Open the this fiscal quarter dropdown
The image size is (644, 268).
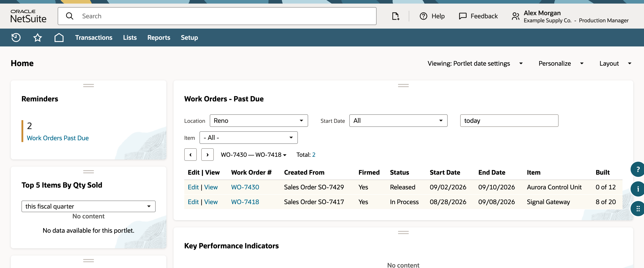(x=89, y=206)
